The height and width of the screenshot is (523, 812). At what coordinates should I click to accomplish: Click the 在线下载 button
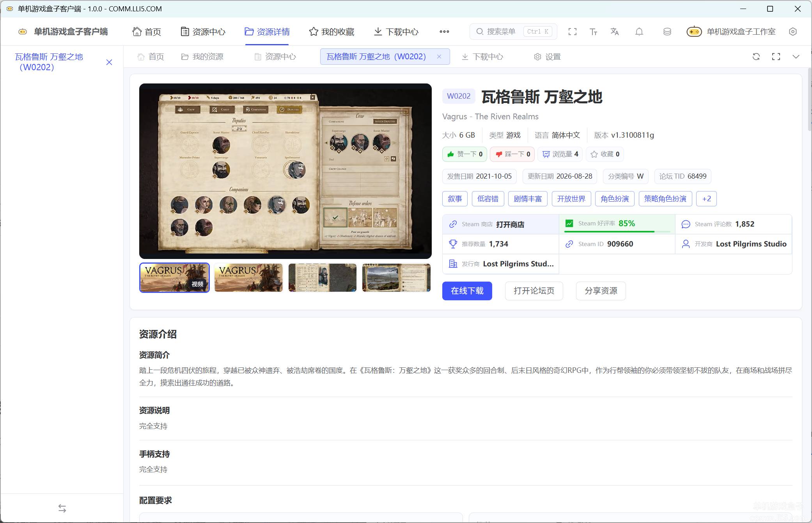click(x=467, y=291)
